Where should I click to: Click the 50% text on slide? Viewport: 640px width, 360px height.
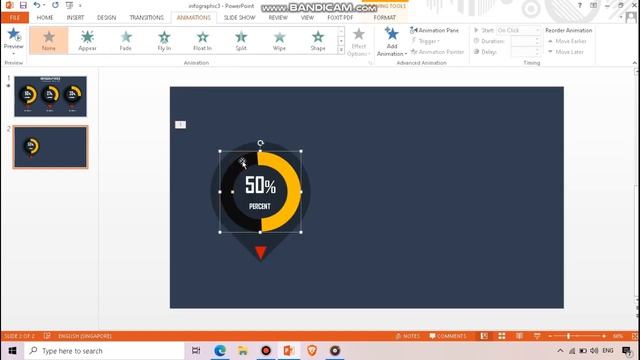260,185
